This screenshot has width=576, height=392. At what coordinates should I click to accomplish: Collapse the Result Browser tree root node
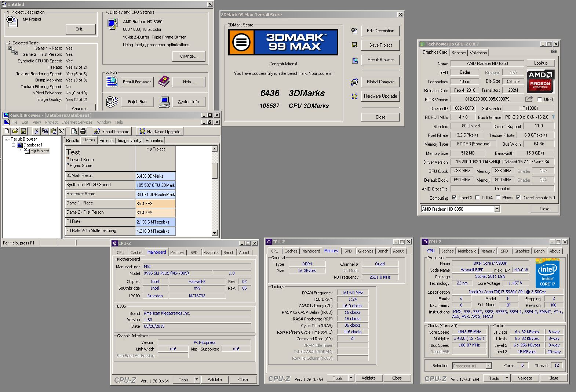pos(6,139)
